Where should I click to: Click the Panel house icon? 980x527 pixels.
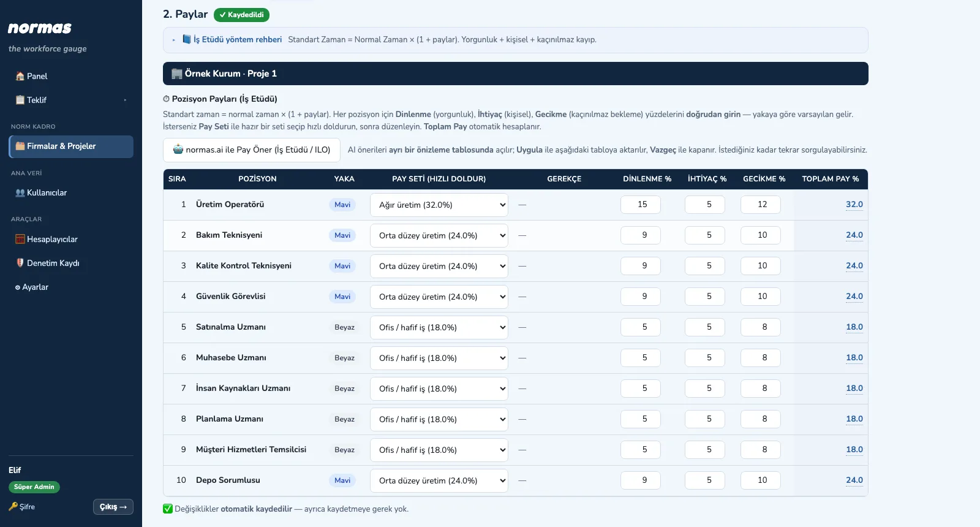click(x=20, y=77)
